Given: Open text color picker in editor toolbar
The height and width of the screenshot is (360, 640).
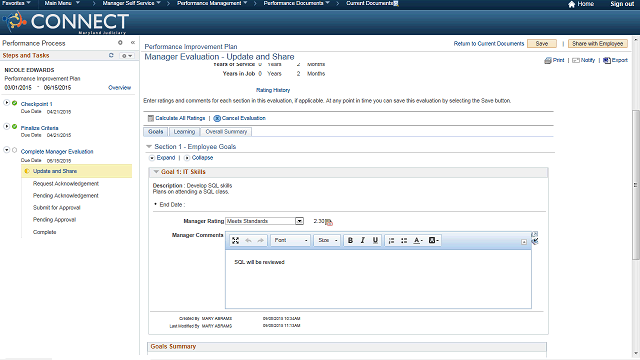Looking at the screenshot, I should pyautogui.click(x=418, y=240).
